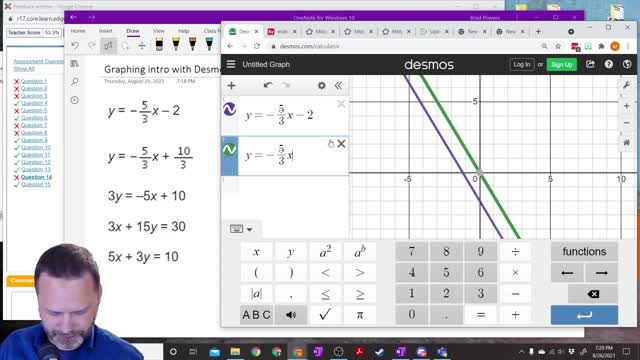Reload the Desmos page
640x360 pixels.
[x=257, y=46]
